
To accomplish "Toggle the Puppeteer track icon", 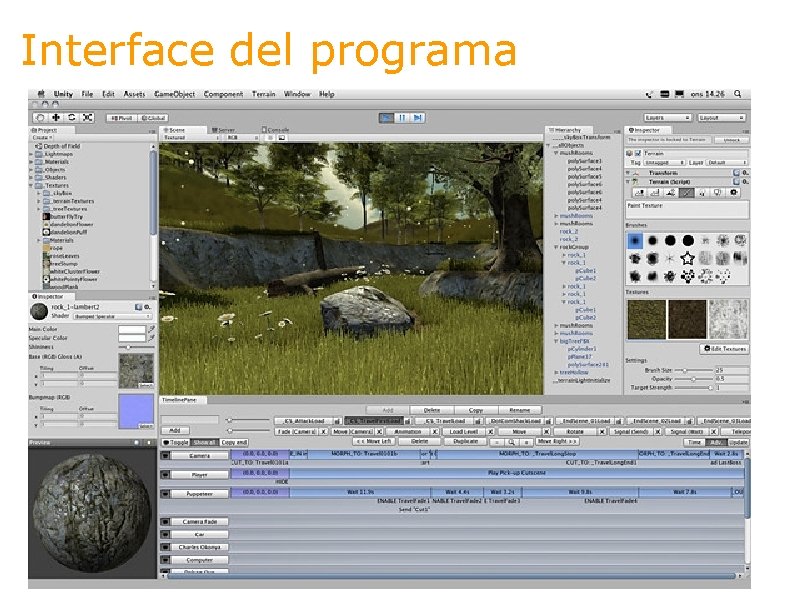I will coord(165,493).
